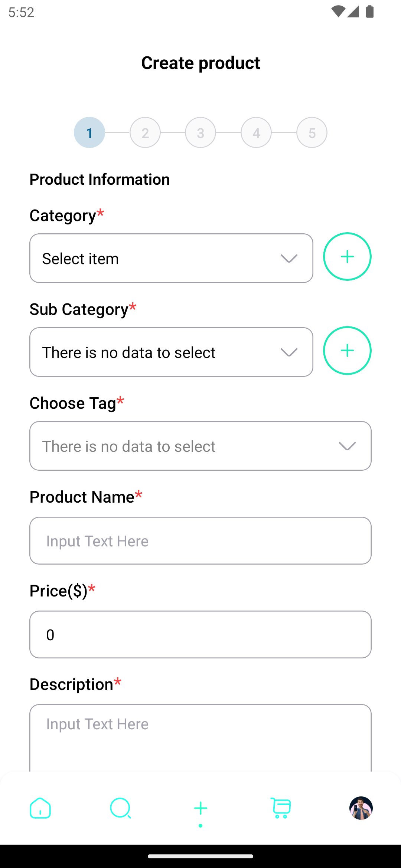Add new category with plus button
Screen dimensions: 401x868
347,257
